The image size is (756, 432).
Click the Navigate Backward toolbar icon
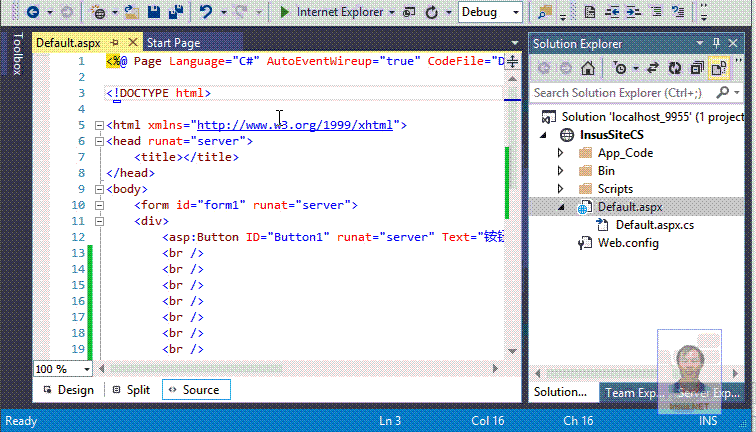point(32,12)
